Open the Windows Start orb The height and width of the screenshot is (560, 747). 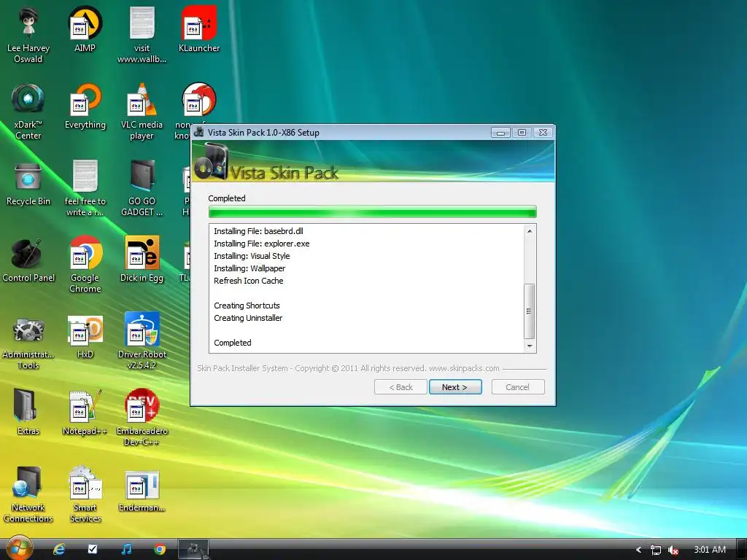pyautogui.click(x=19, y=548)
